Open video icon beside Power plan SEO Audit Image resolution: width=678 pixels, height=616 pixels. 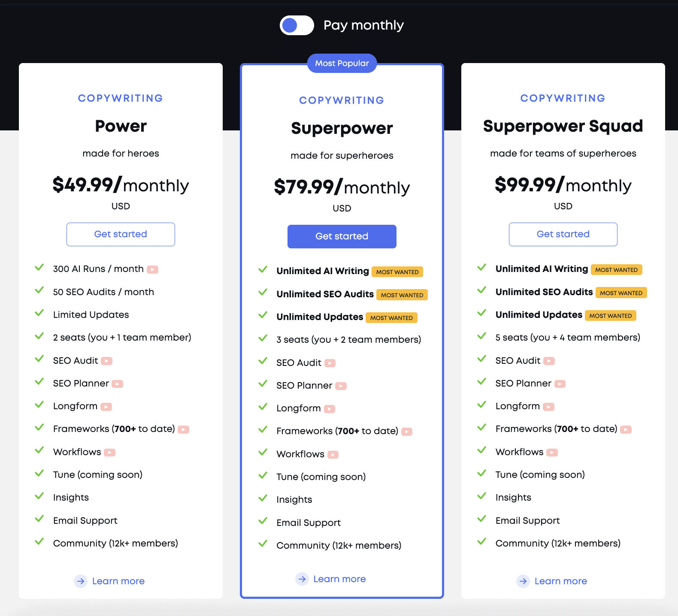point(106,361)
